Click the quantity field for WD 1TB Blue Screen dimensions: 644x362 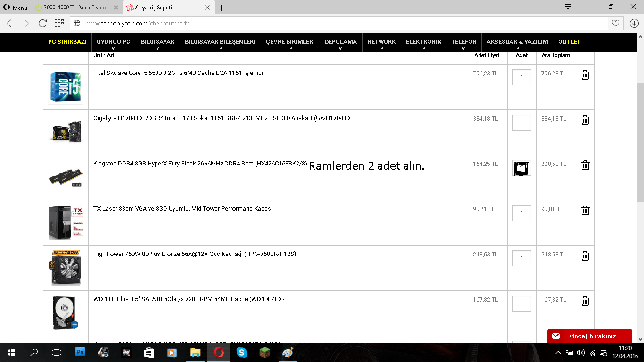pyautogui.click(x=522, y=304)
